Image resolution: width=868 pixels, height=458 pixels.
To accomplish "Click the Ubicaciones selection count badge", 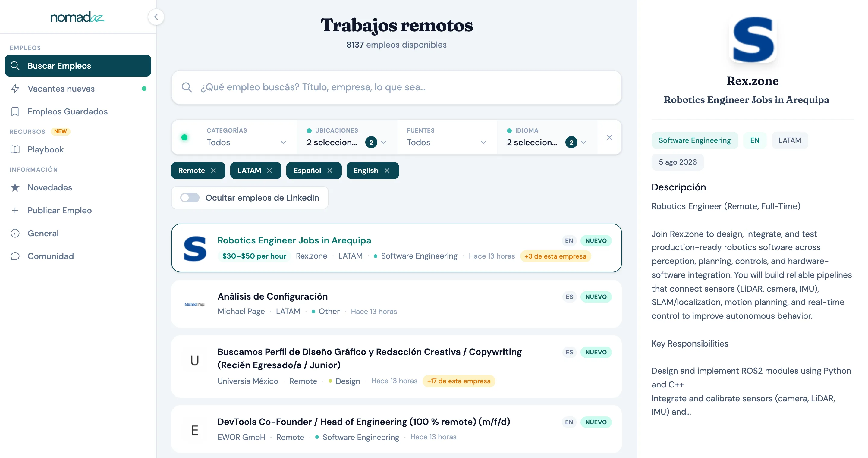I will 371,143.
